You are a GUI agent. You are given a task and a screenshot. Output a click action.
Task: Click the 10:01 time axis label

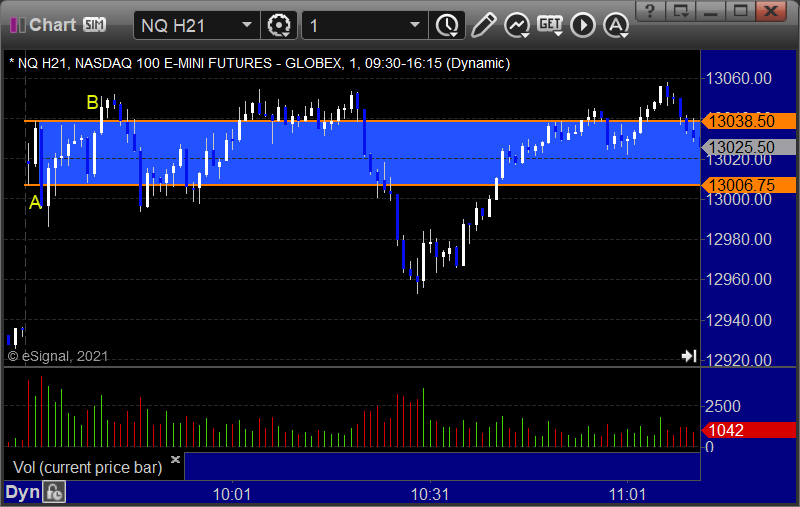pyautogui.click(x=232, y=494)
